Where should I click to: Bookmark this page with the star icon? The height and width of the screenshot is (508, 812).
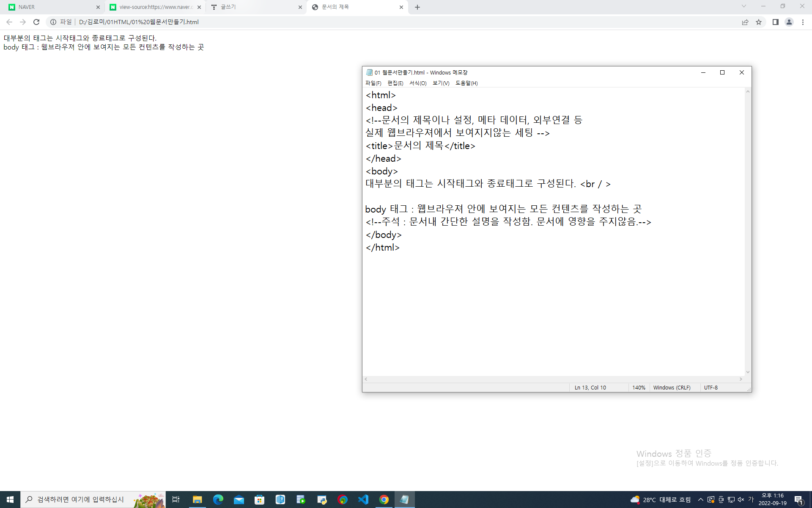[x=759, y=22]
